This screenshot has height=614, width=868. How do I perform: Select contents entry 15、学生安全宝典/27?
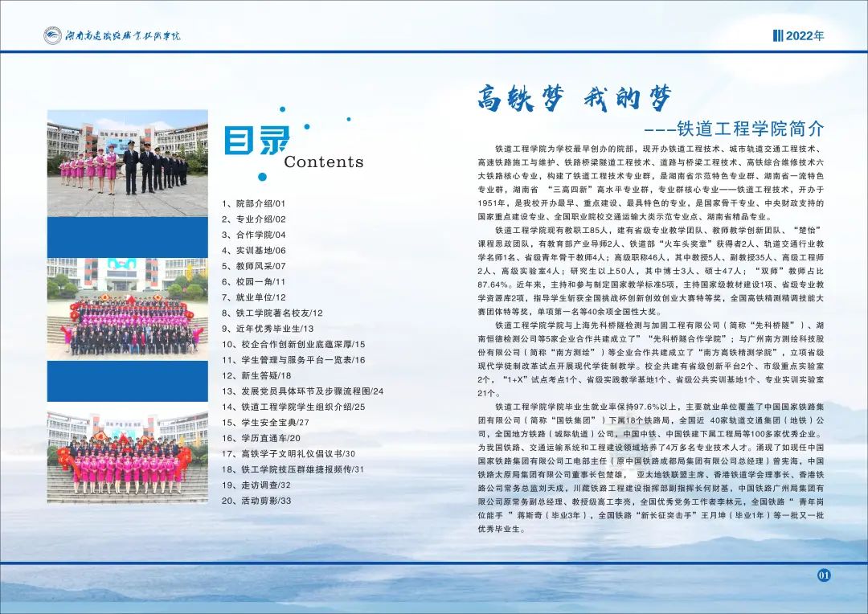pyautogui.click(x=265, y=423)
